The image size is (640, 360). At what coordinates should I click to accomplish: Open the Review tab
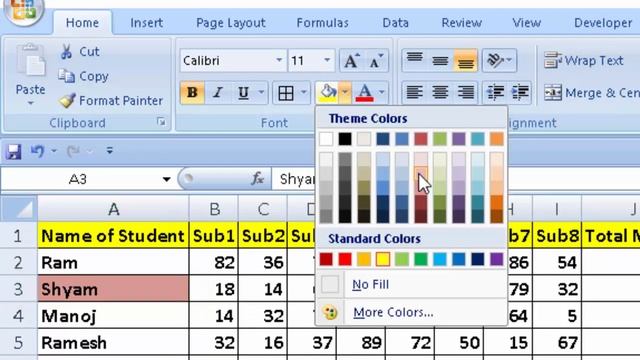point(462,23)
